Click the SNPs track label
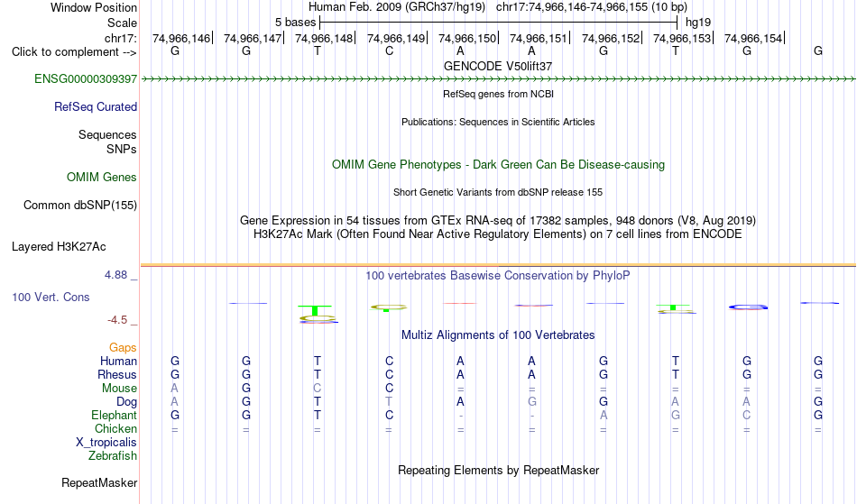The width and height of the screenshot is (857, 504). (x=122, y=149)
